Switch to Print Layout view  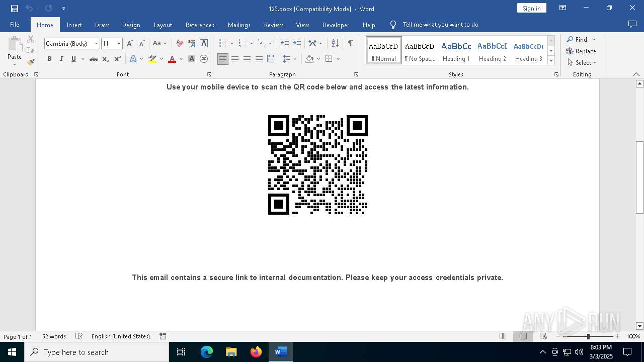[x=523, y=336]
